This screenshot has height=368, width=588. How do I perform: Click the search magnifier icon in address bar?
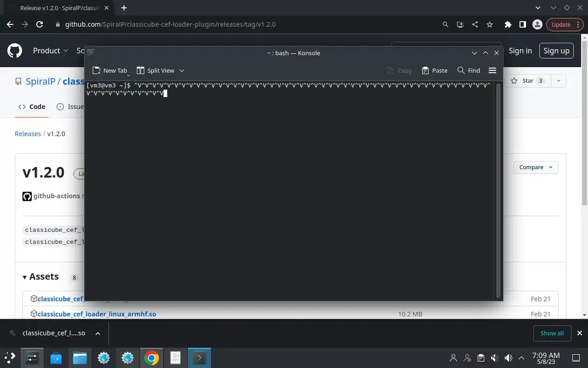click(x=445, y=24)
